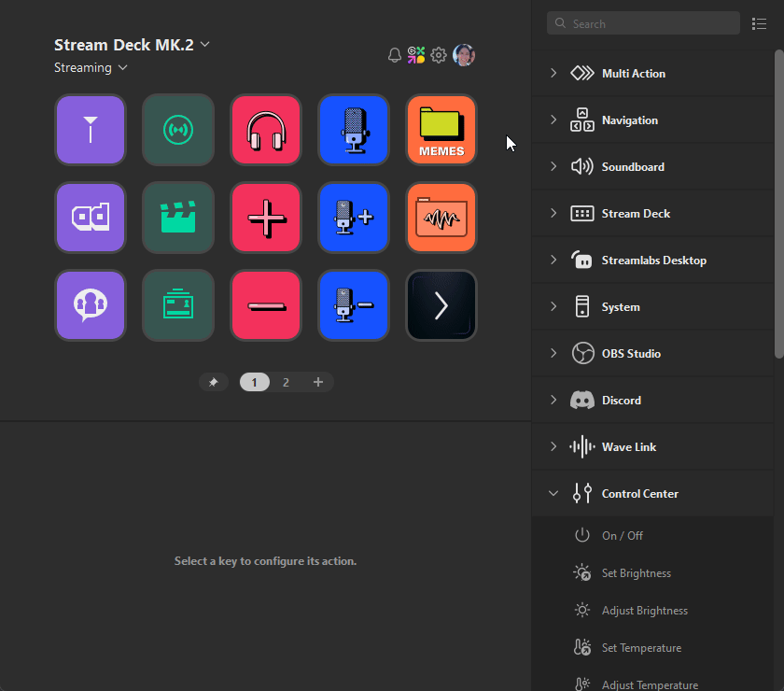
Task: Switch to page 2
Action: click(x=286, y=382)
